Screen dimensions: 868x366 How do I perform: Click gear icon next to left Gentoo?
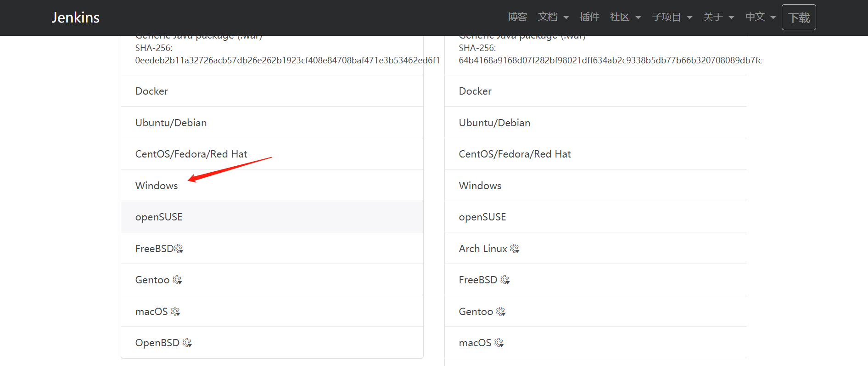[x=177, y=280]
